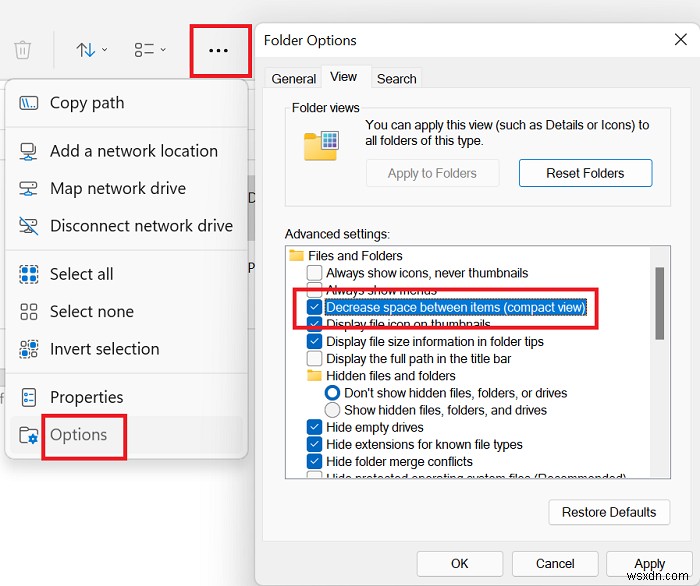Open Options from the menu
This screenshot has width=700, height=586.
point(126,435)
